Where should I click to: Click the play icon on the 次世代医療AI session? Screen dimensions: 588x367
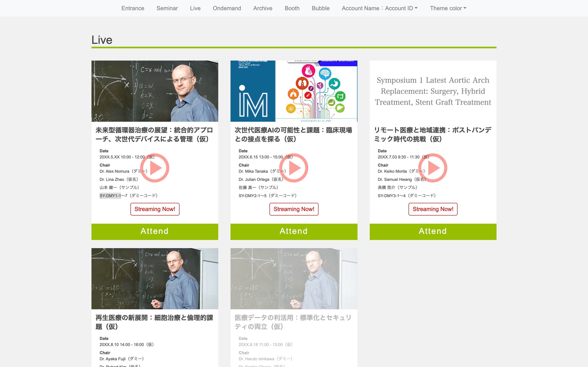point(294,168)
